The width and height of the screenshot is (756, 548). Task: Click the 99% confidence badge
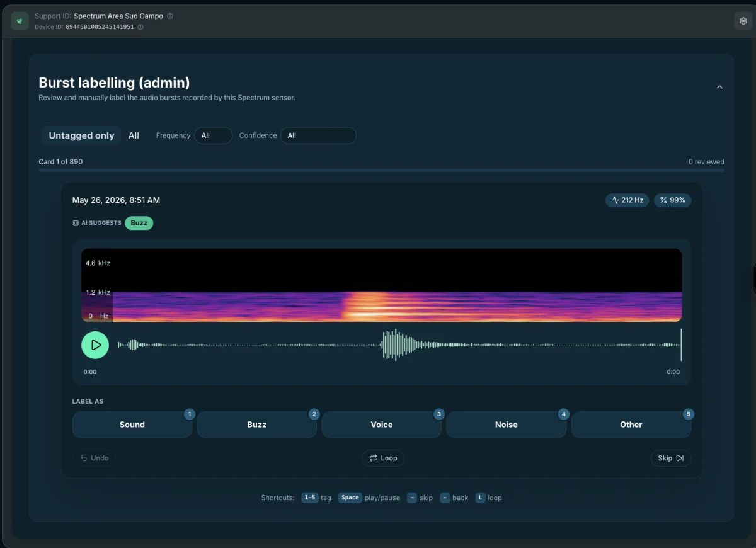(x=673, y=200)
